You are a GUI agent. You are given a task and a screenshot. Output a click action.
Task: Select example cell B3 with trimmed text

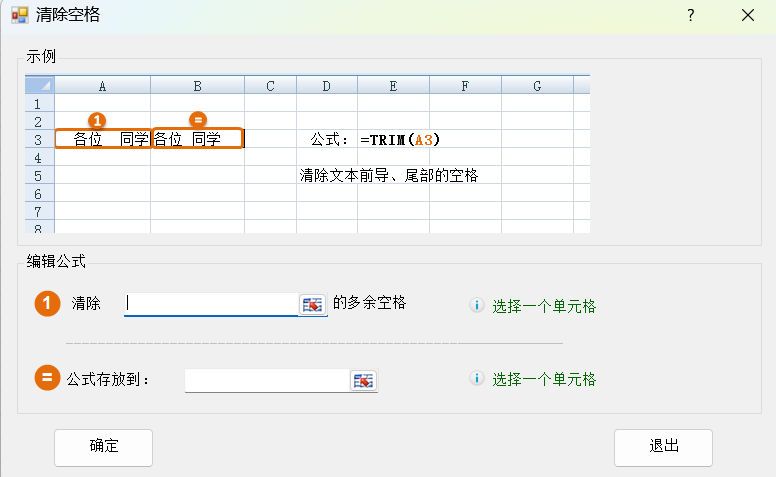click(x=197, y=139)
